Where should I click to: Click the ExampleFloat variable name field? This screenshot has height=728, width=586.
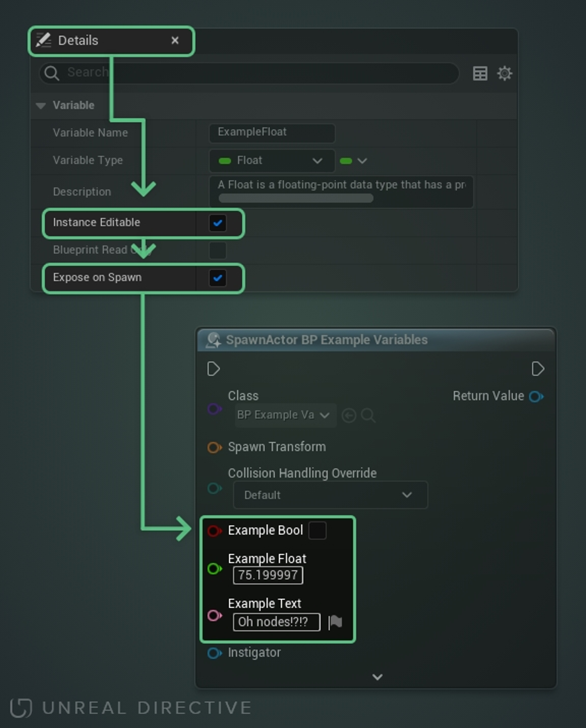click(x=272, y=132)
